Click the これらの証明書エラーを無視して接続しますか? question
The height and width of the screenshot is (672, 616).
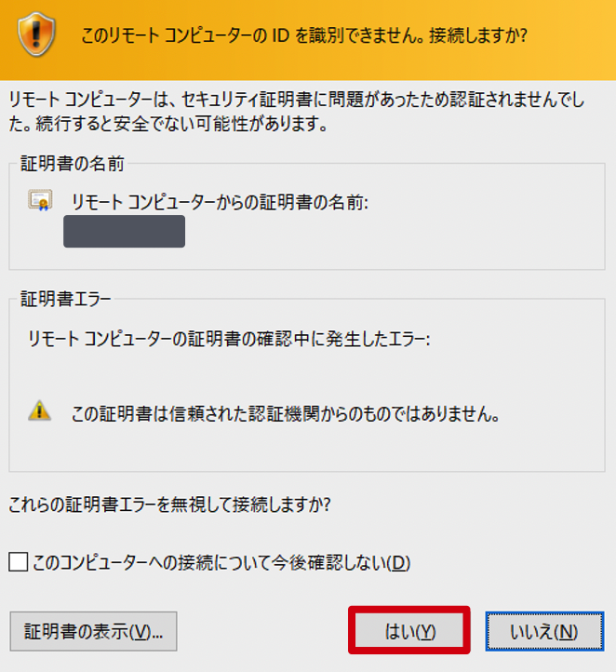click(x=169, y=504)
